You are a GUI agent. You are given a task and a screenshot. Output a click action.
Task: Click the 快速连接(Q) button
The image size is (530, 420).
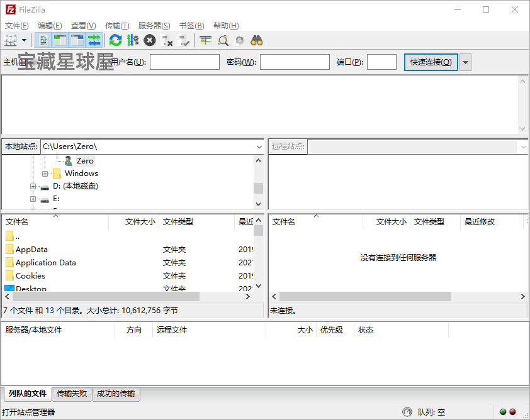[x=431, y=62]
